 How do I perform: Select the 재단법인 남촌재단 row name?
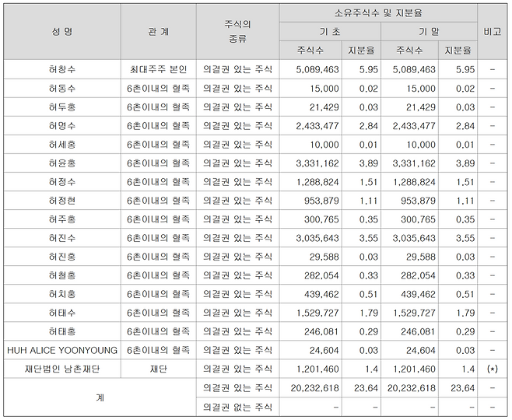(x=61, y=368)
